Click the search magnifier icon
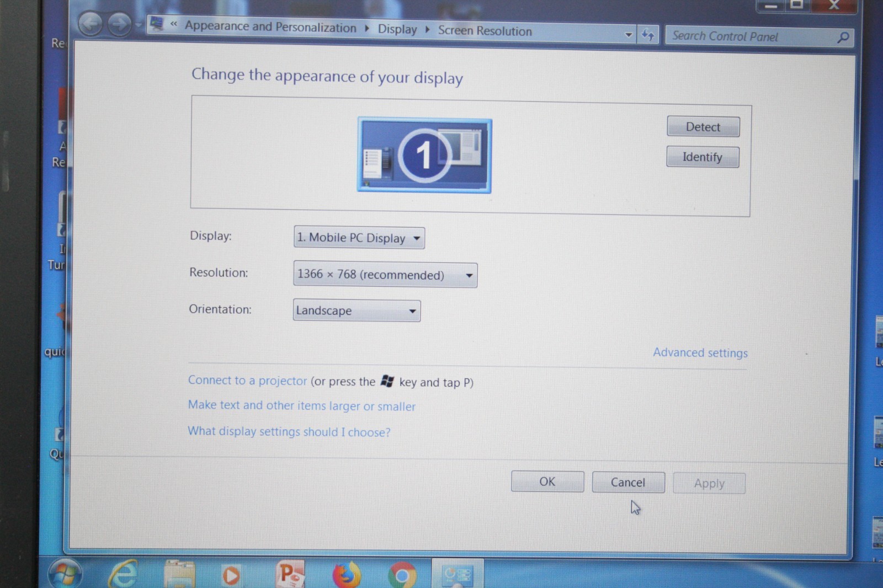The image size is (883, 588). (x=843, y=38)
